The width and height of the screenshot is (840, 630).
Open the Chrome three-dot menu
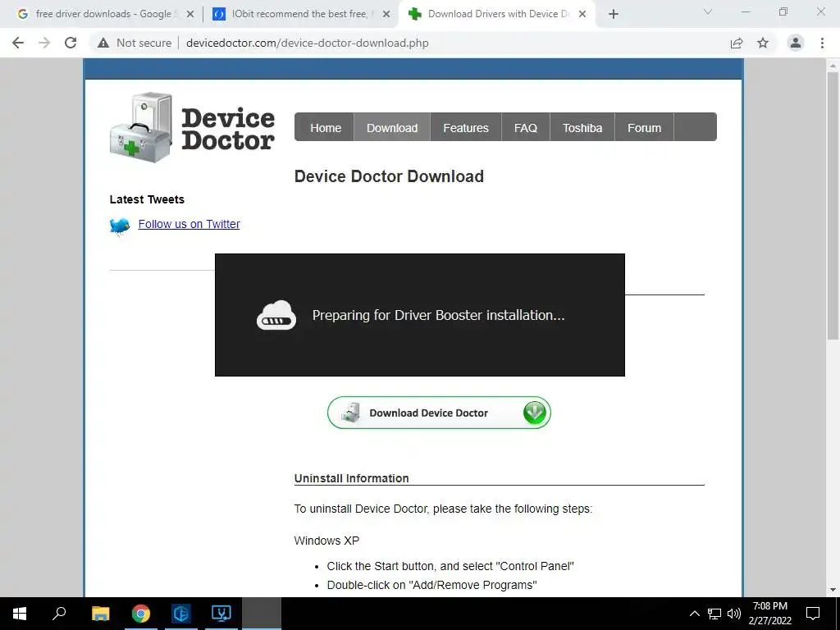[822, 43]
